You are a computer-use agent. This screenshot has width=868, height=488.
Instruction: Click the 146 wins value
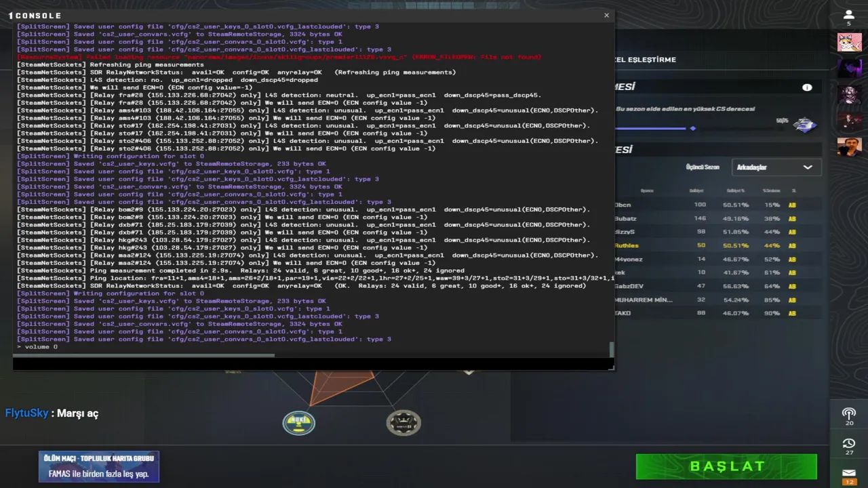point(700,218)
